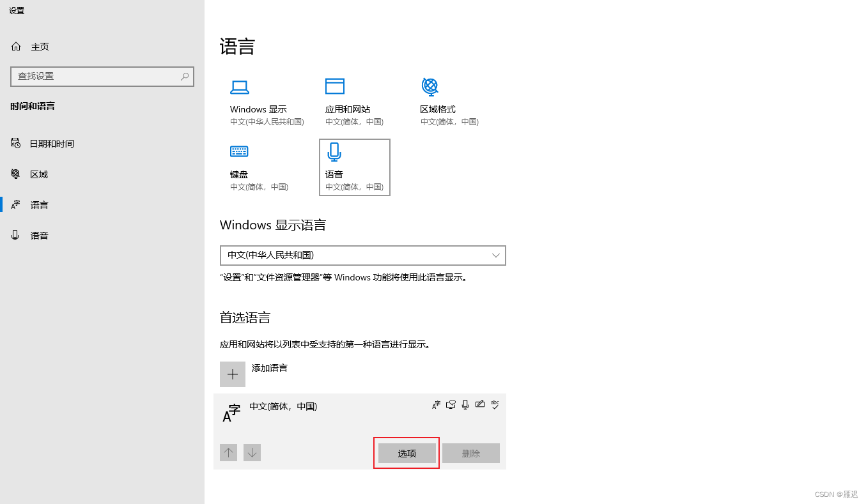This screenshot has width=868, height=504.
Task: Click the 首选语言 heading
Action: click(245, 317)
